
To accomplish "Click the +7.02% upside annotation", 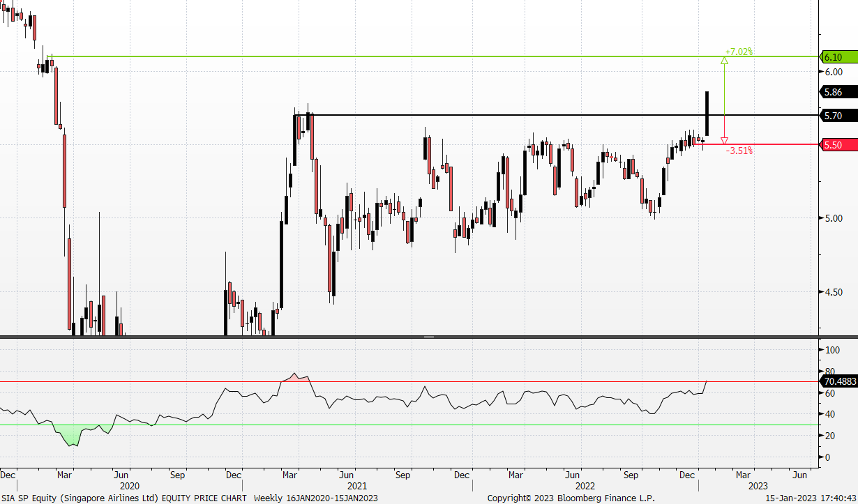I will (739, 52).
